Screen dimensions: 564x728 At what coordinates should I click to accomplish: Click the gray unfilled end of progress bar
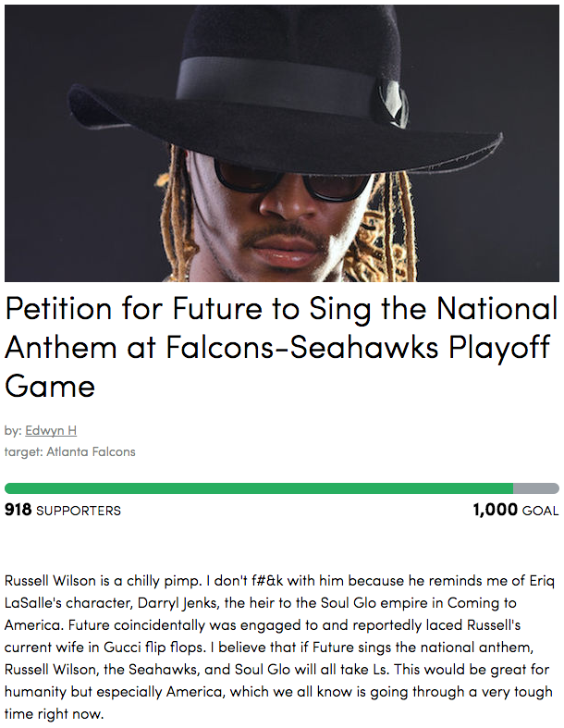pyautogui.click(x=536, y=488)
